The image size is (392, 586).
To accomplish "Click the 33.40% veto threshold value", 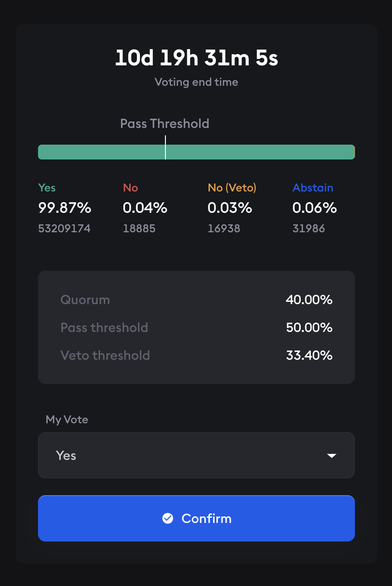I will pos(309,356).
